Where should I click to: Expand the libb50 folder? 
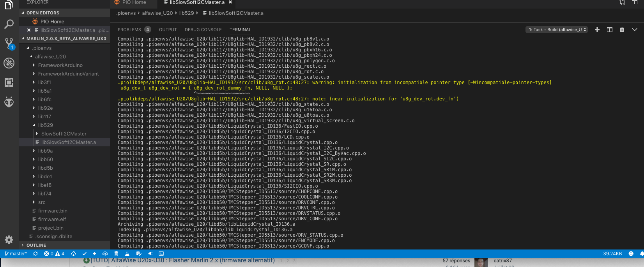point(64,159)
